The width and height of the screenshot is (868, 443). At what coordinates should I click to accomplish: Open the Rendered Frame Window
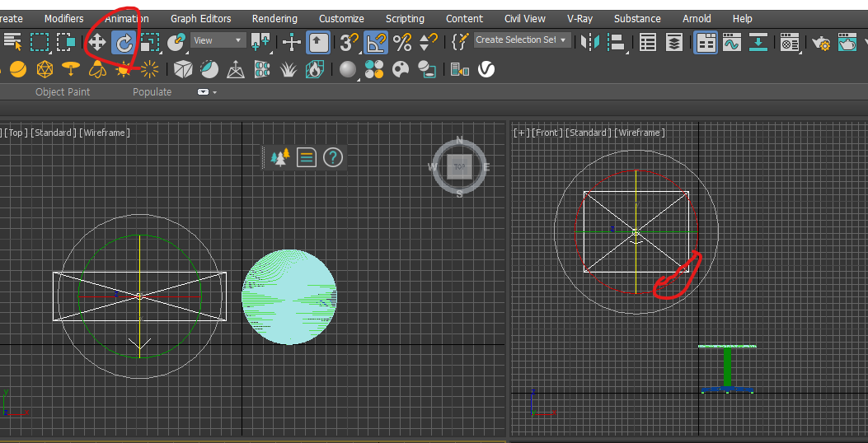[x=847, y=42]
